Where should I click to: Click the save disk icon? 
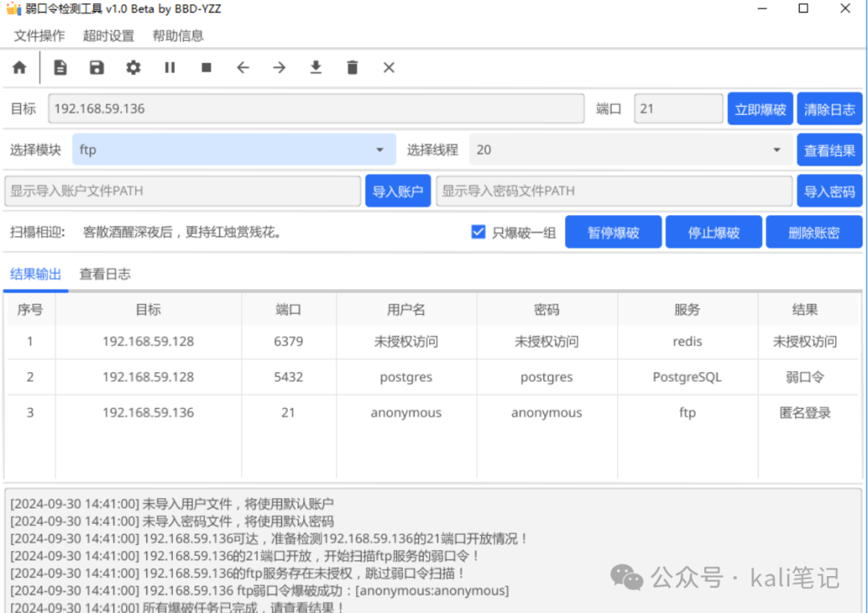coord(96,67)
